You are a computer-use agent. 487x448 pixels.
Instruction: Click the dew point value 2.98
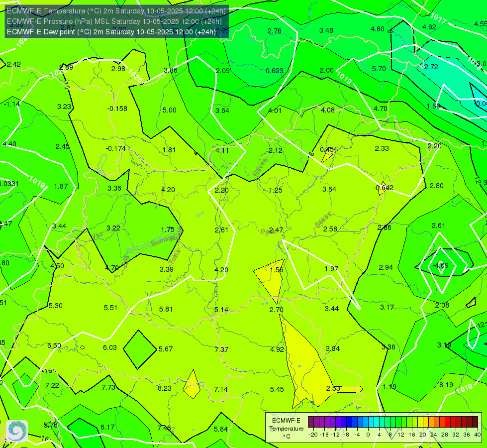click(118, 69)
